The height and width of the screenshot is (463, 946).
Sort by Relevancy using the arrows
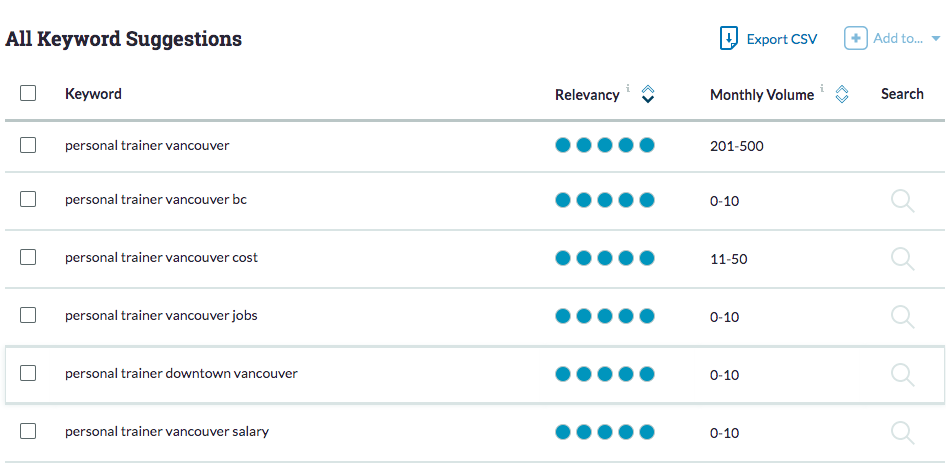click(x=647, y=94)
